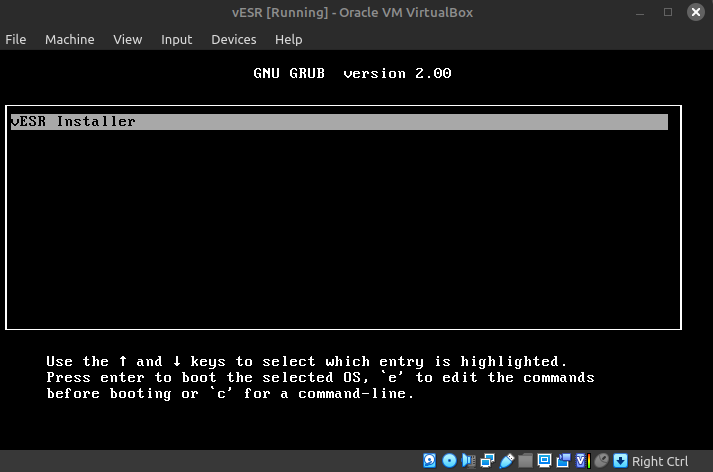Open the File menu

tap(15, 40)
